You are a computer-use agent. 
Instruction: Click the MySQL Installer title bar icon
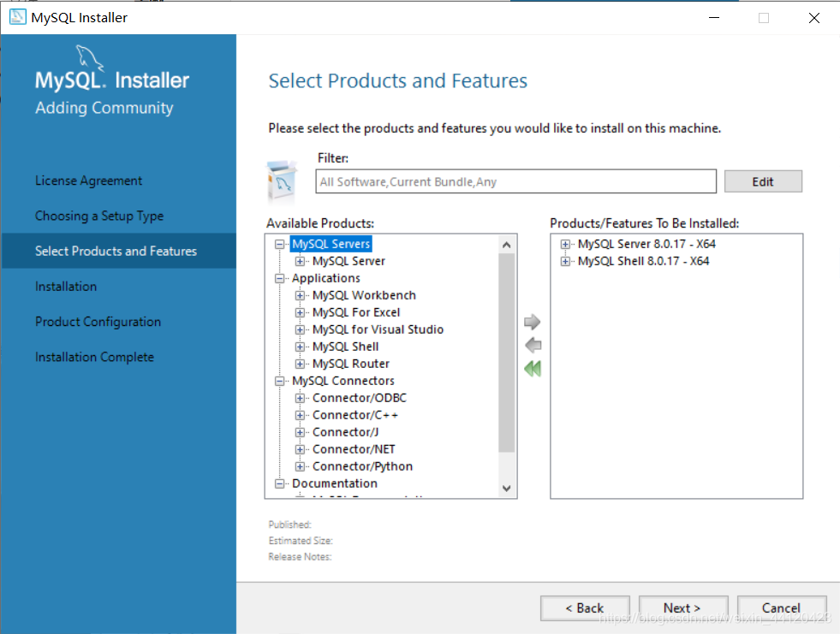point(18,17)
